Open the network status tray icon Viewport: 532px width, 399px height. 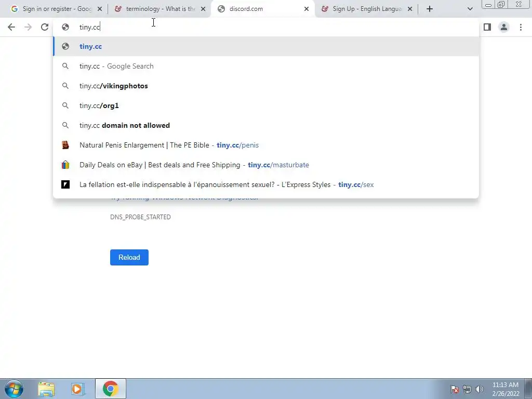pos(467,389)
